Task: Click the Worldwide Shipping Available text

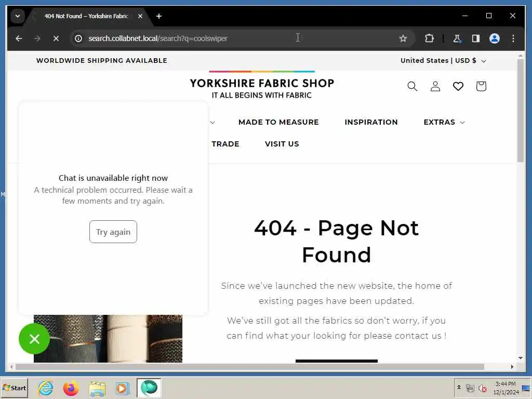Action: coord(102,61)
